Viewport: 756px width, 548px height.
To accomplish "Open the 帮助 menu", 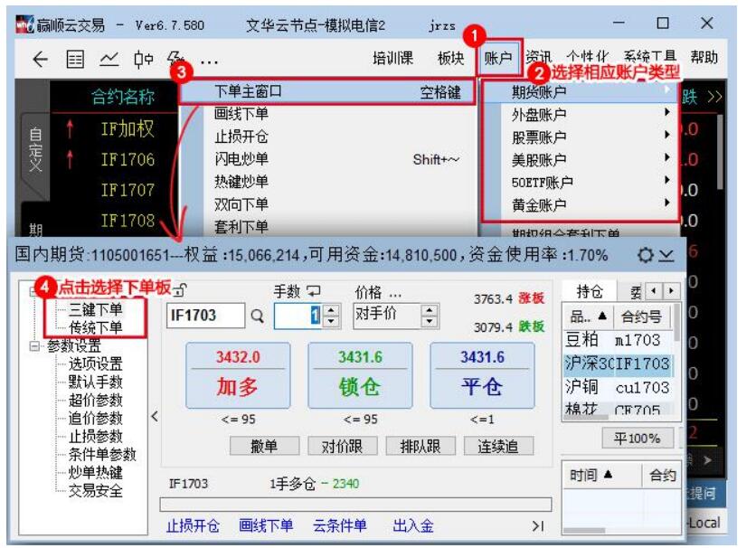I will (704, 57).
